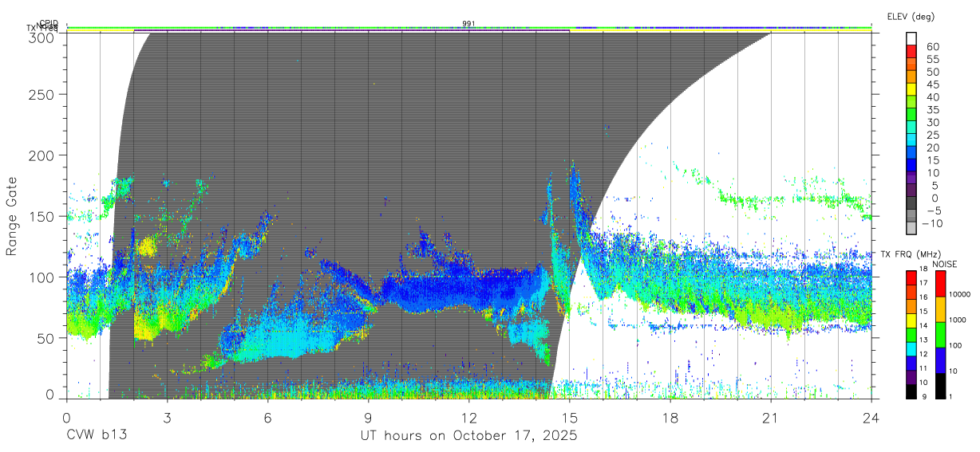Click the NOISE scale label 1000
This screenshot has height=452, width=980.
point(958,320)
